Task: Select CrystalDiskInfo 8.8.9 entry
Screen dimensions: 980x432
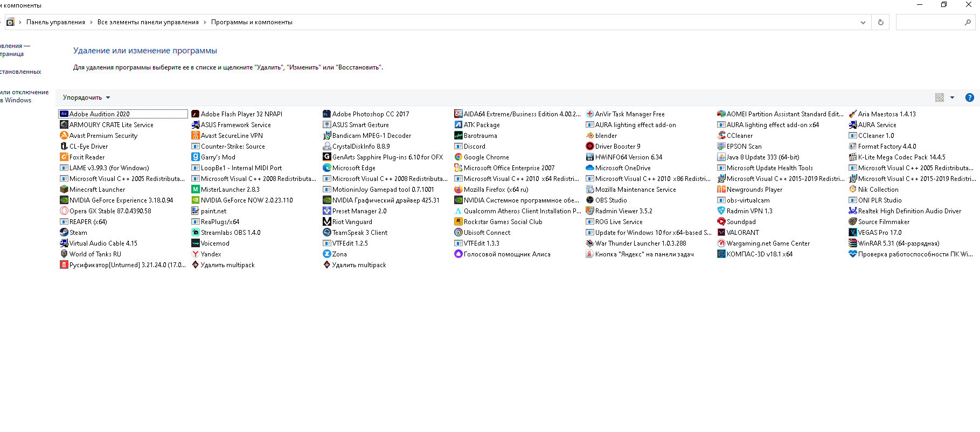Action: (x=356, y=146)
